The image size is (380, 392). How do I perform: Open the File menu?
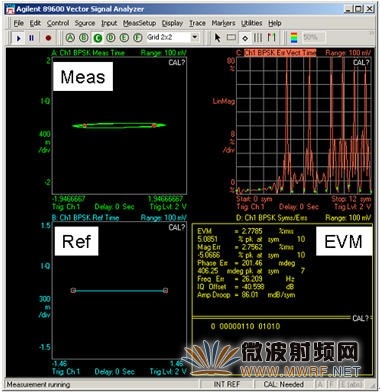19,23
